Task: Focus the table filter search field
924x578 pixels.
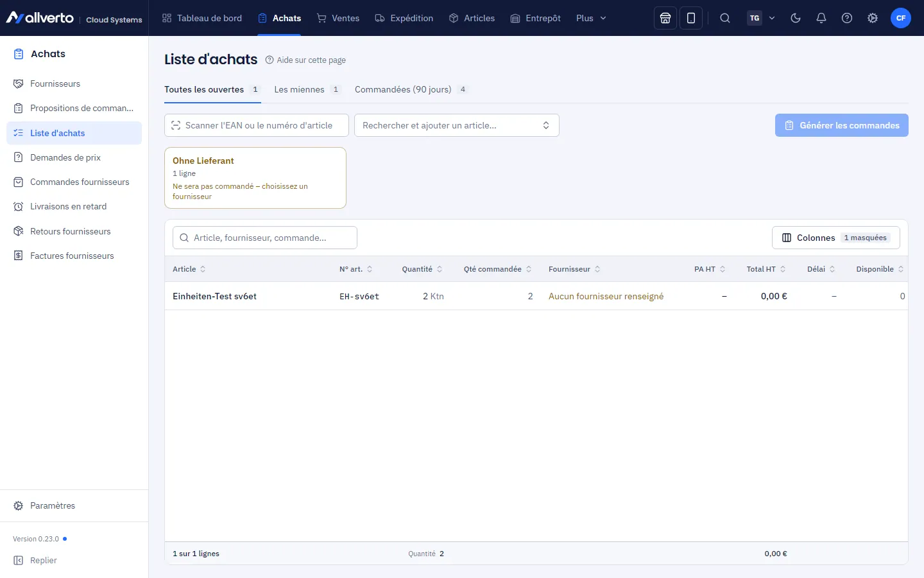Action: coord(265,238)
